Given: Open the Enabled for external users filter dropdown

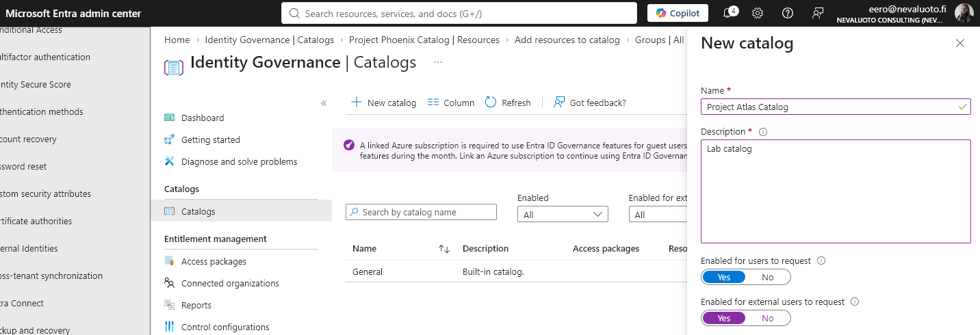Looking at the screenshot, I should pos(658,215).
